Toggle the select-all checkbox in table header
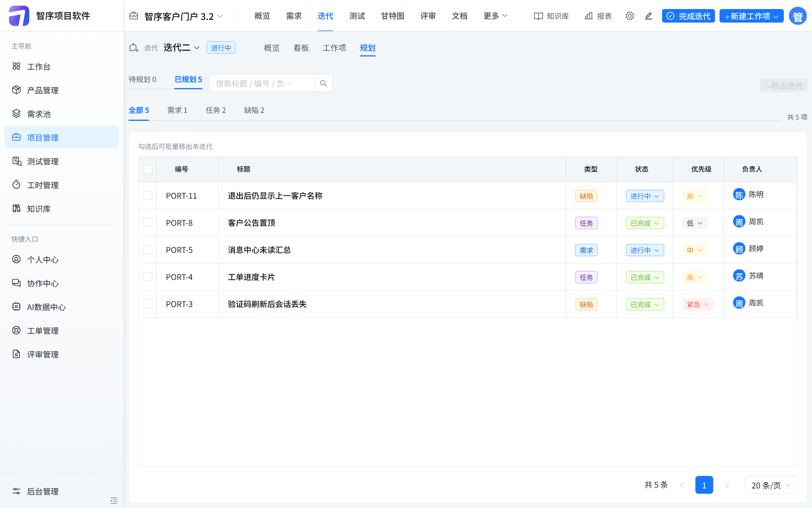Screen dimensions: 812x508 (x=148, y=169)
